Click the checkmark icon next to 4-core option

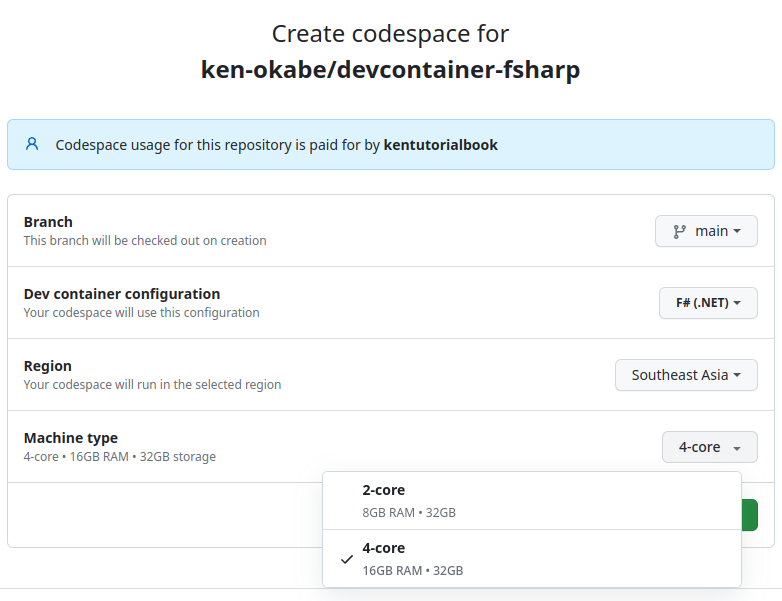pos(346,559)
